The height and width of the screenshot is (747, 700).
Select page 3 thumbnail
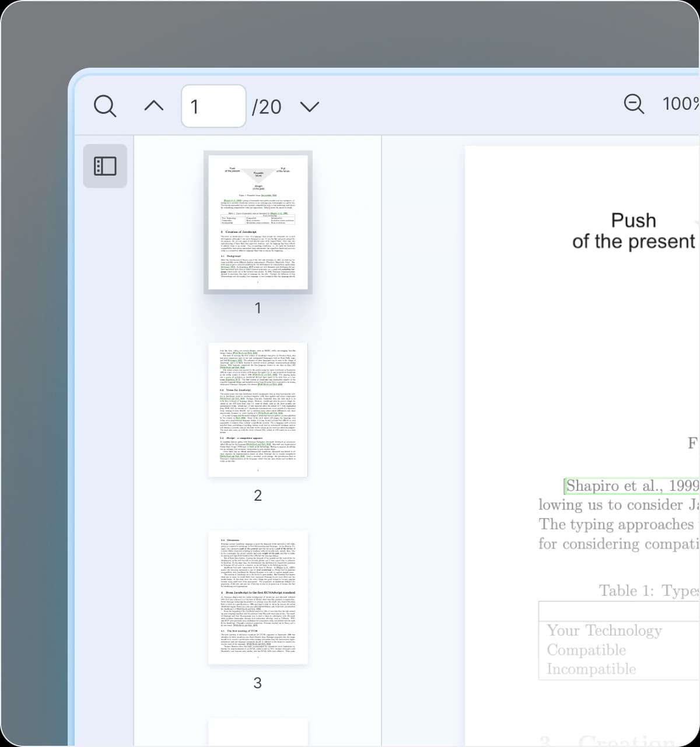click(258, 597)
